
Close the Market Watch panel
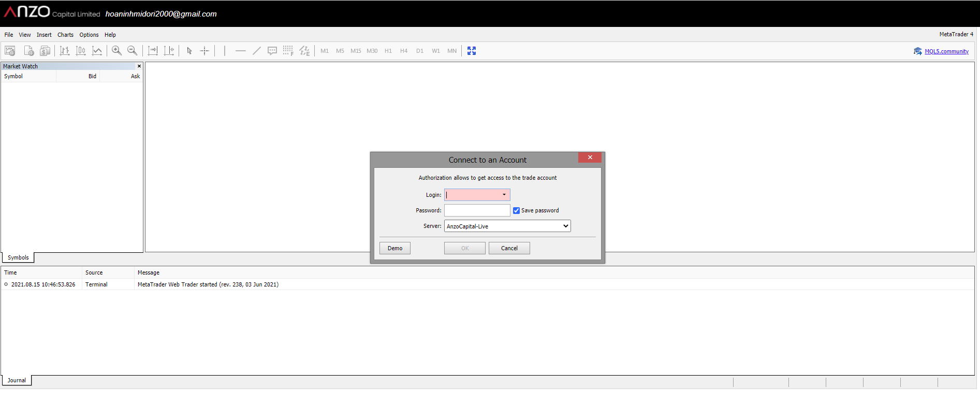click(139, 66)
